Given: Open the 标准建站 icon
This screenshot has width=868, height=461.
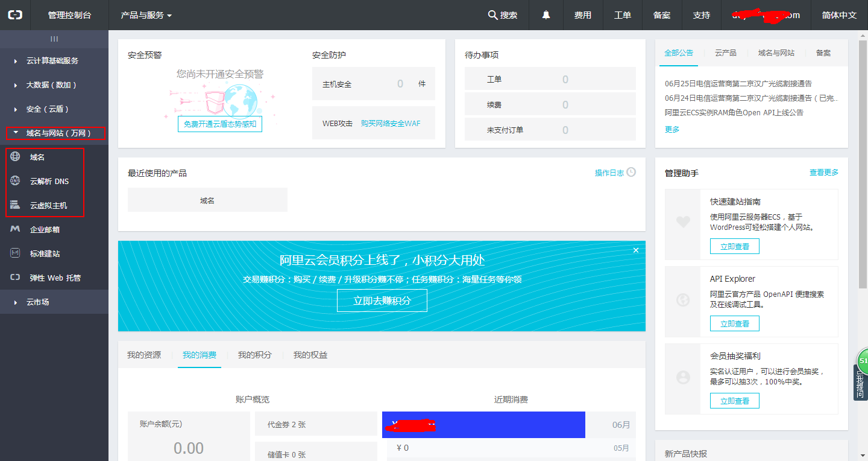Looking at the screenshot, I should click(x=16, y=253).
